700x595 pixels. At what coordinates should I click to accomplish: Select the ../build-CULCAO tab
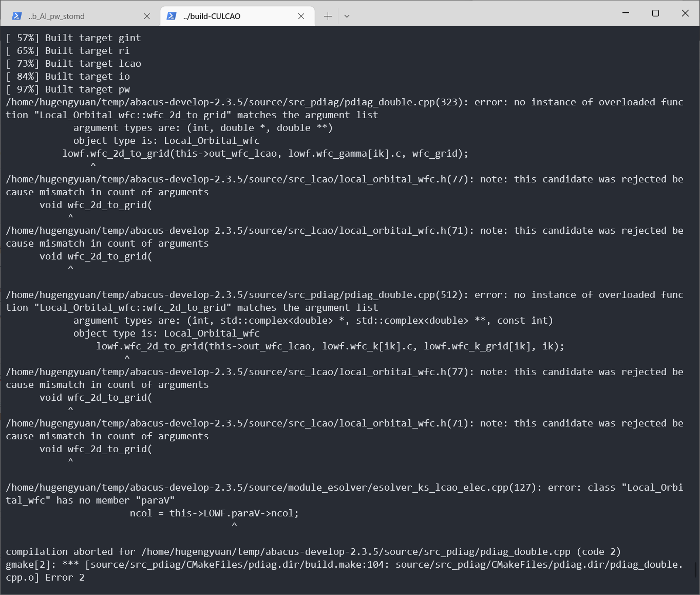click(x=237, y=16)
